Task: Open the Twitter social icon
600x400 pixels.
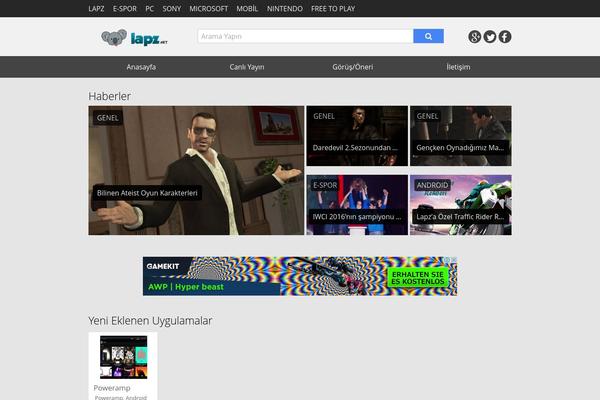Action: (x=490, y=37)
